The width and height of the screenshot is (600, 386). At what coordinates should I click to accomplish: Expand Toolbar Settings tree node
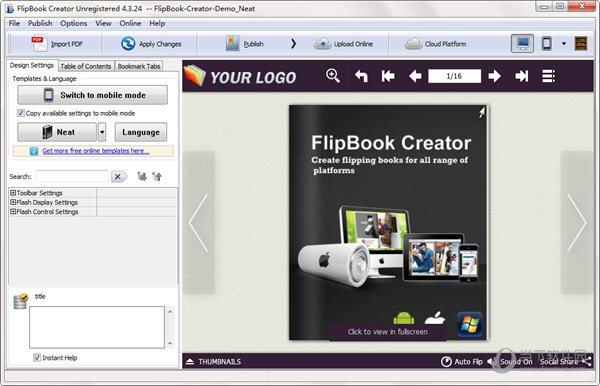(x=13, y=193)
